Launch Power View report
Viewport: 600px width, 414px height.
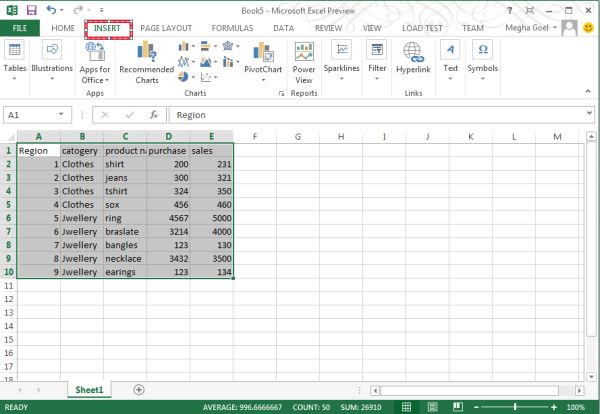click(304, 63)
